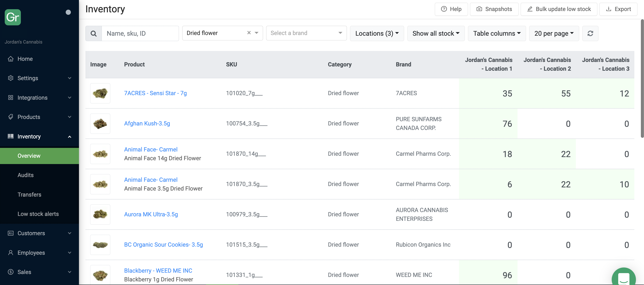Click Location 1 stock 35 for Sensi Star
The height and width of the screenshot is (285, 644).
507,93
